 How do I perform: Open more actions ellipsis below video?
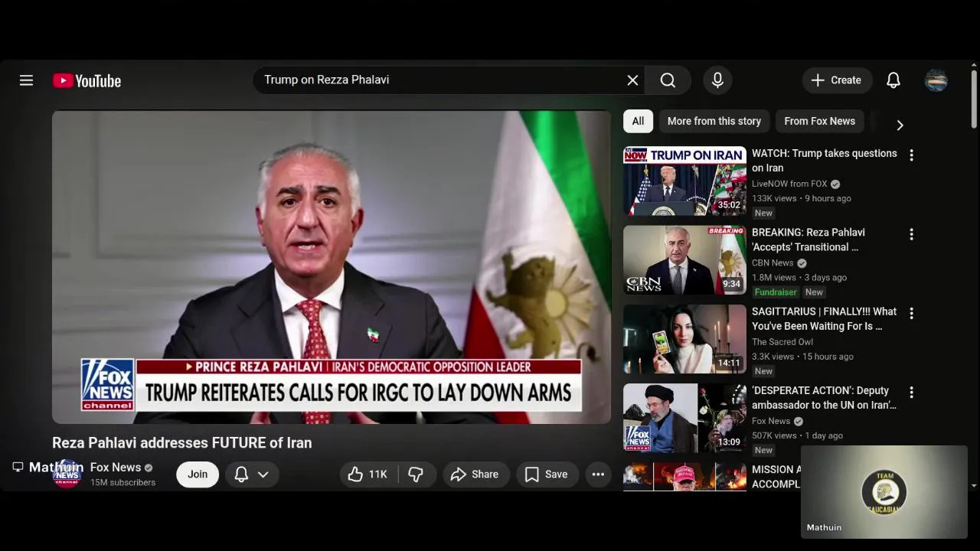point(598,474)
